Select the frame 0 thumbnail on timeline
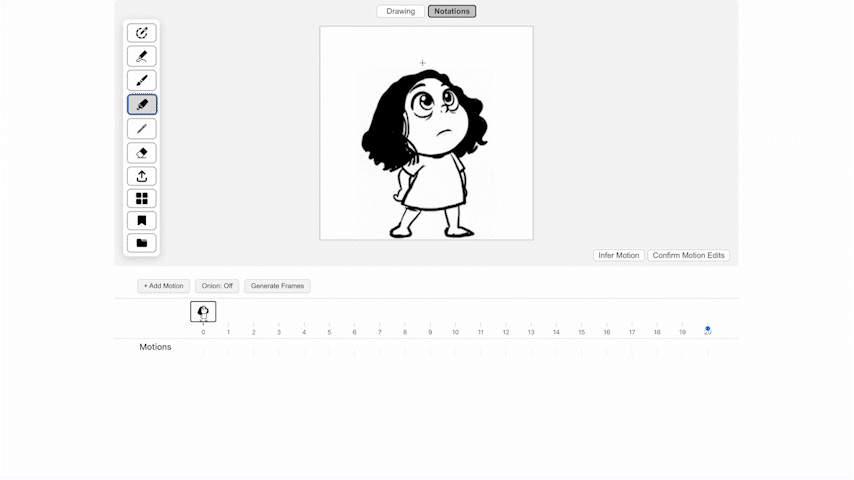The height and width of the screenshot is (480, 854). (203, 312)
